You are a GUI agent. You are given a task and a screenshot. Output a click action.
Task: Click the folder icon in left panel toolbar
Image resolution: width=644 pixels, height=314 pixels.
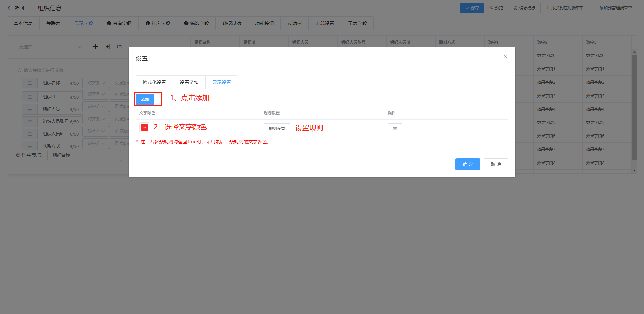click(x=119, y=46)
